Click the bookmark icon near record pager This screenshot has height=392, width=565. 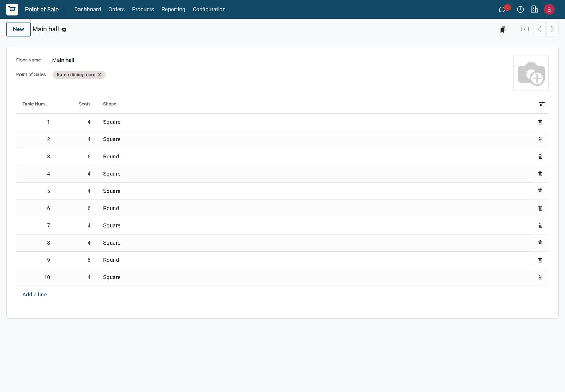(503, 30)
